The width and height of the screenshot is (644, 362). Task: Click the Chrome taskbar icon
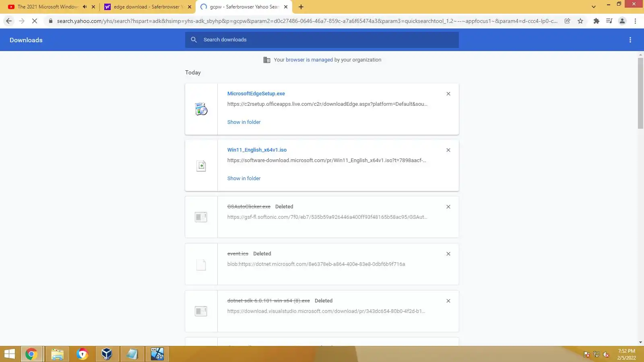[x=31, y=354]
